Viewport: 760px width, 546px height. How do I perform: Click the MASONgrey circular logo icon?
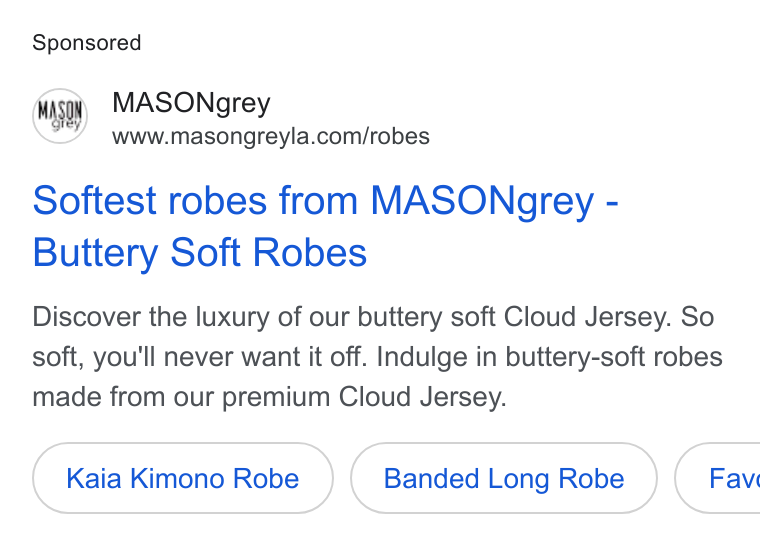click(x=60, y=116)
